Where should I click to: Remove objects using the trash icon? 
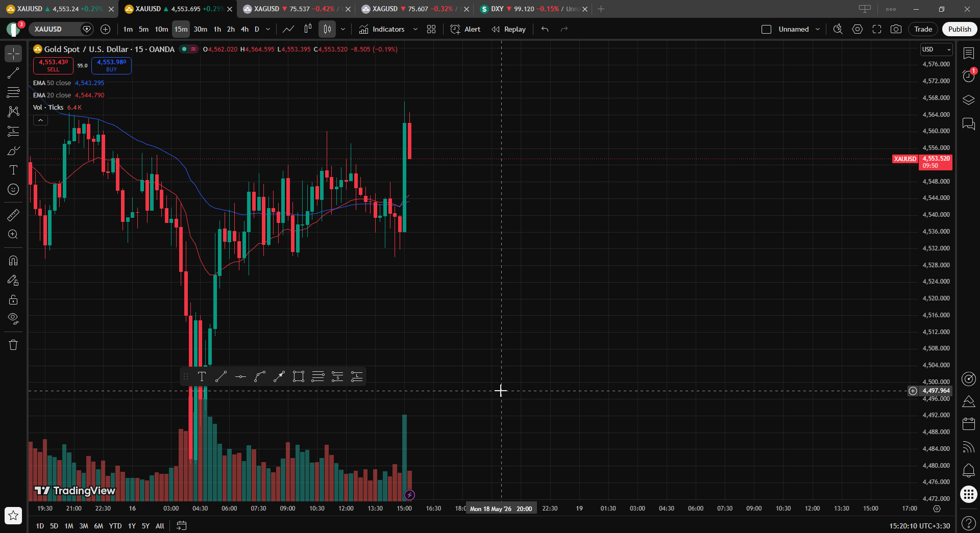[13, 345]
